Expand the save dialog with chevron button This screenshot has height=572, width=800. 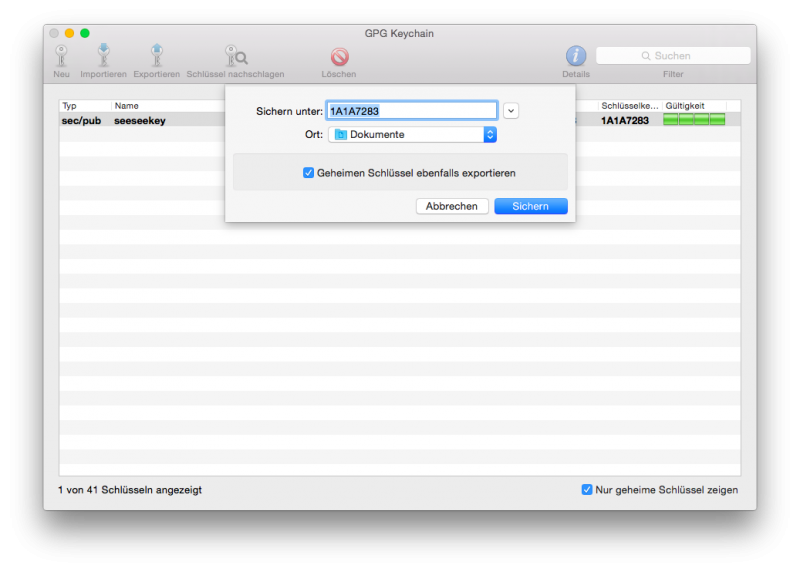tap(511, 111)
